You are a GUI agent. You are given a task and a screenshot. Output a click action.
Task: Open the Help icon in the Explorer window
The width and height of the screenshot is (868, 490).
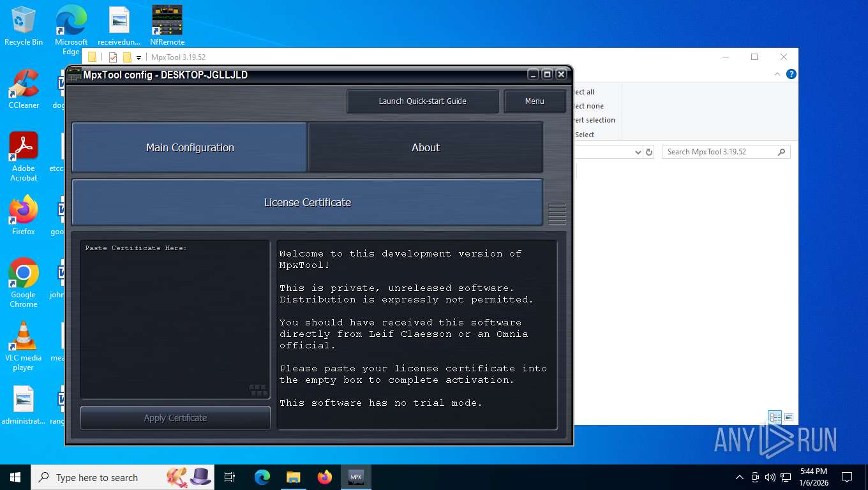click(x=791, y=74)
